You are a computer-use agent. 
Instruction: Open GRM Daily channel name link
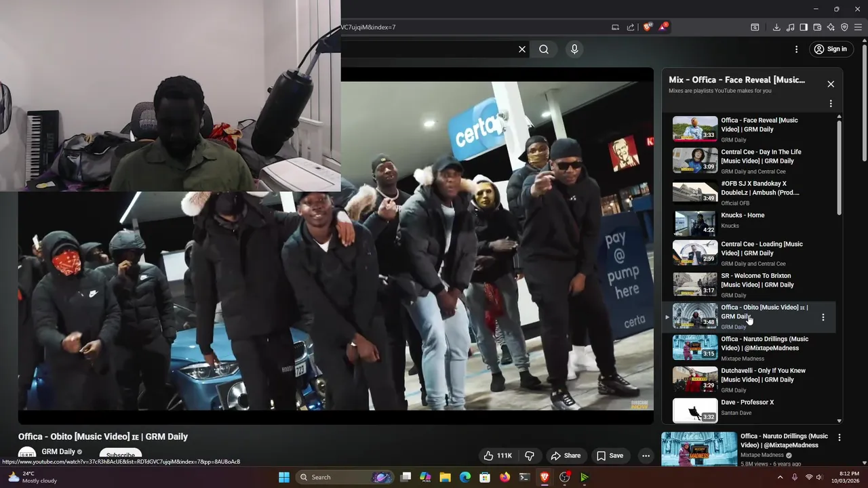[58, 451]
